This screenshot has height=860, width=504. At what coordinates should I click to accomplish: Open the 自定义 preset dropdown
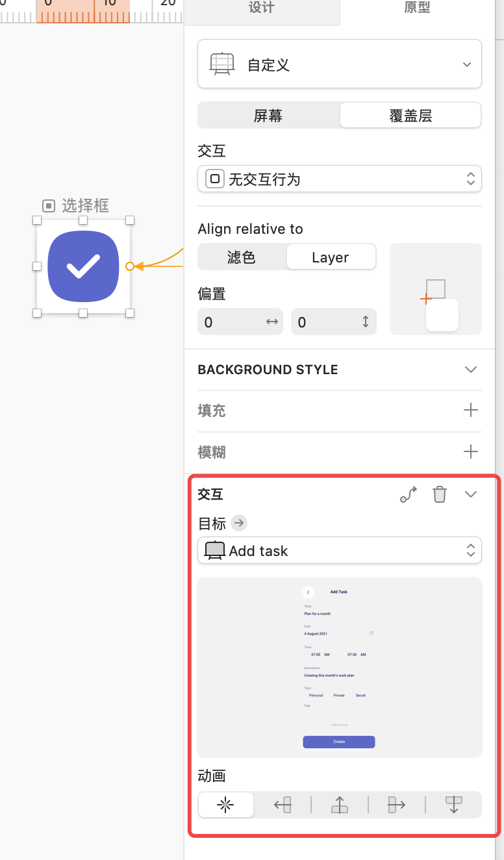pos(339,65)
